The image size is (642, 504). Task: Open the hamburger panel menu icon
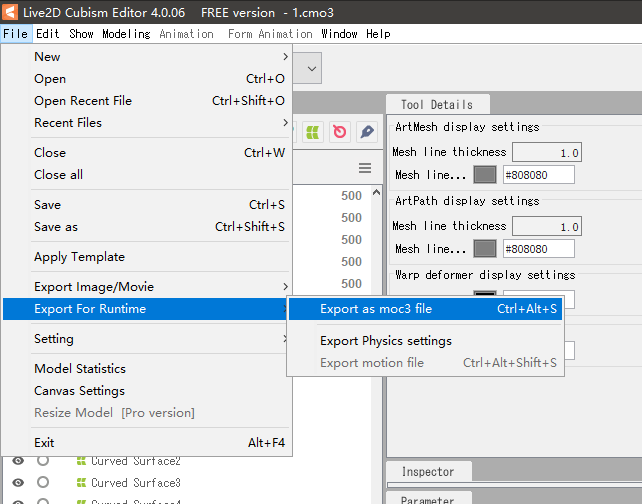tap(365, 168)
